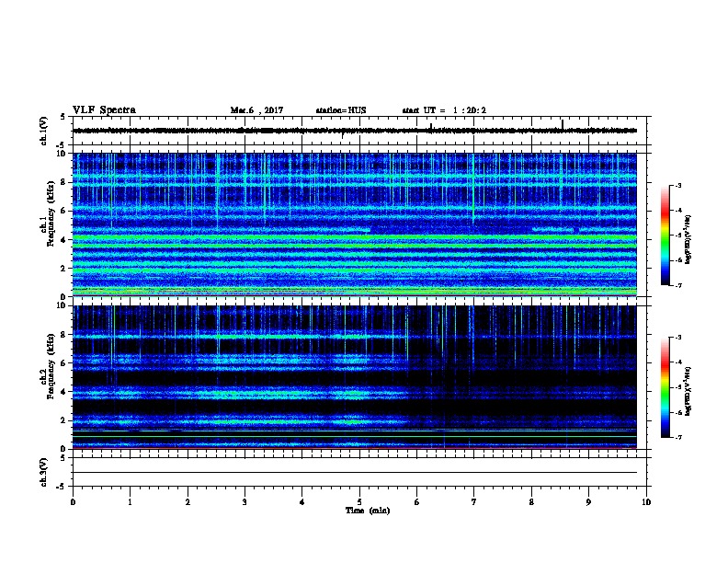This screenshot has height=563, width=728.
Task: Click time axis tick label "3"
Action: pos(245,502)
